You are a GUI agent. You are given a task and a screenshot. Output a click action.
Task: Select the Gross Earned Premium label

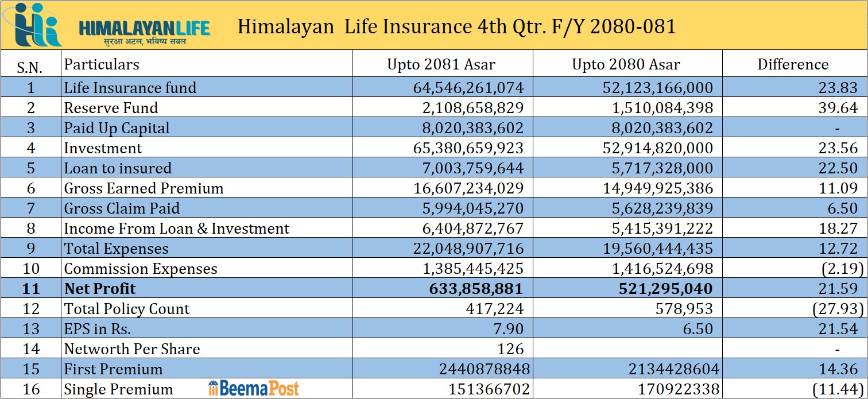(144, 188)
